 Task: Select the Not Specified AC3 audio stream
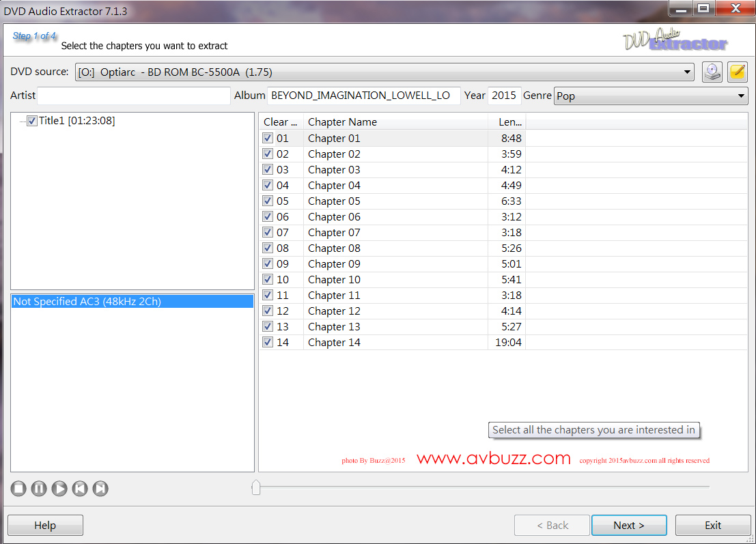pyautogui.click(x=87, y=302)
